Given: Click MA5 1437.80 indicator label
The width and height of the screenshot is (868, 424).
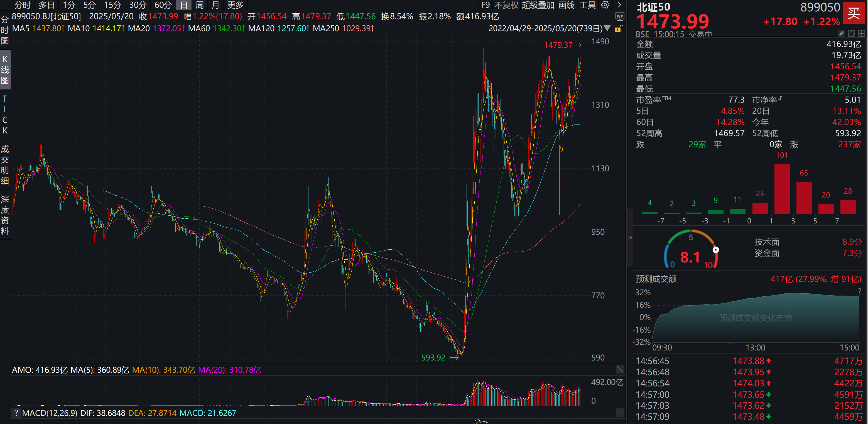Looking at the screenshot, I should tap(38, 28).
